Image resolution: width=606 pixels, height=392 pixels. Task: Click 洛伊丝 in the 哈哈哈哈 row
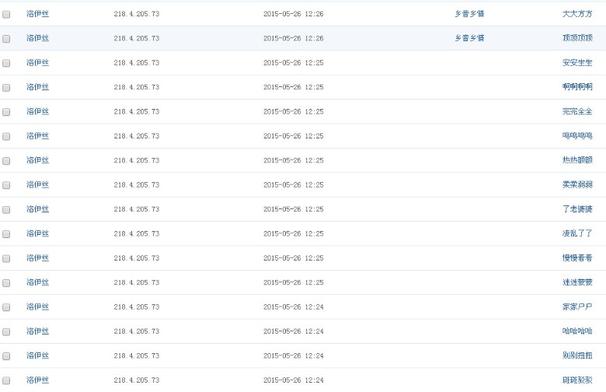click(x=37, y=331)
